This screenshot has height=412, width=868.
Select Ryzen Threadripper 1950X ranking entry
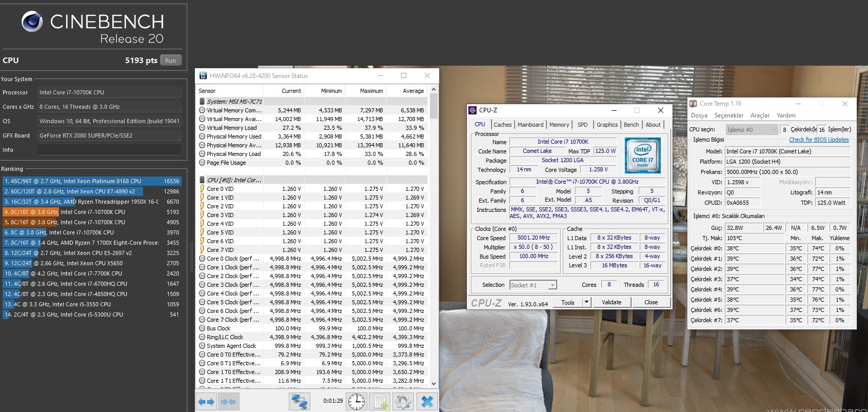click(x=92, y=202)
